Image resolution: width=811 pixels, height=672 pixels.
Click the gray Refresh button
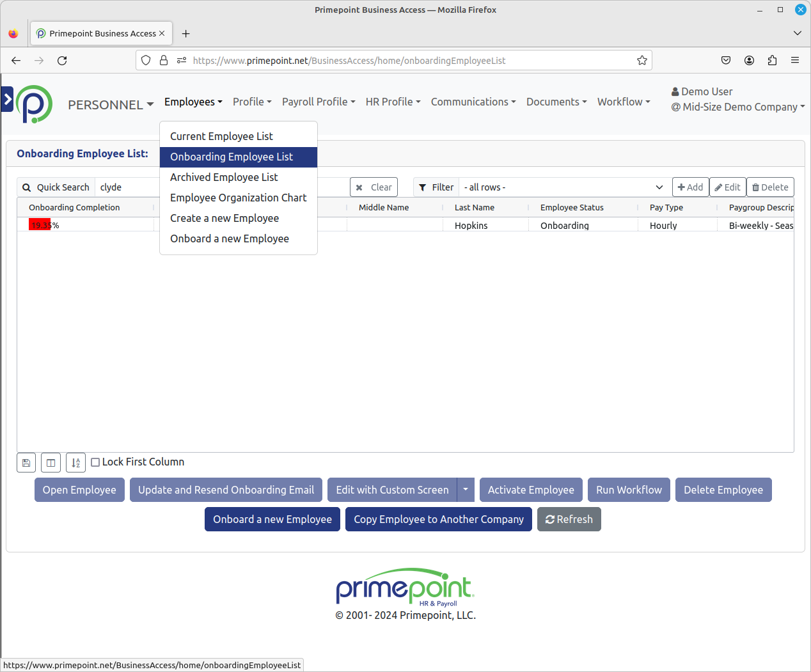coord(569,519)
